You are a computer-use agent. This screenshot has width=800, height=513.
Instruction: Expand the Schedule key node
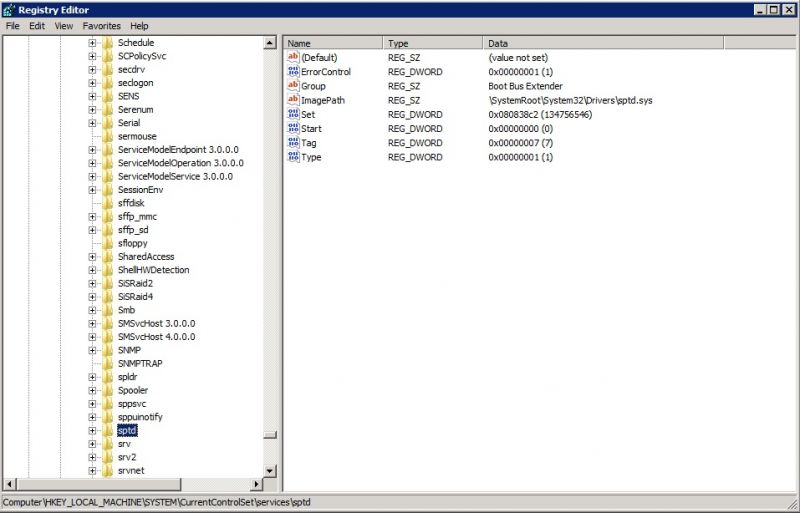click(x=92, y=43)
